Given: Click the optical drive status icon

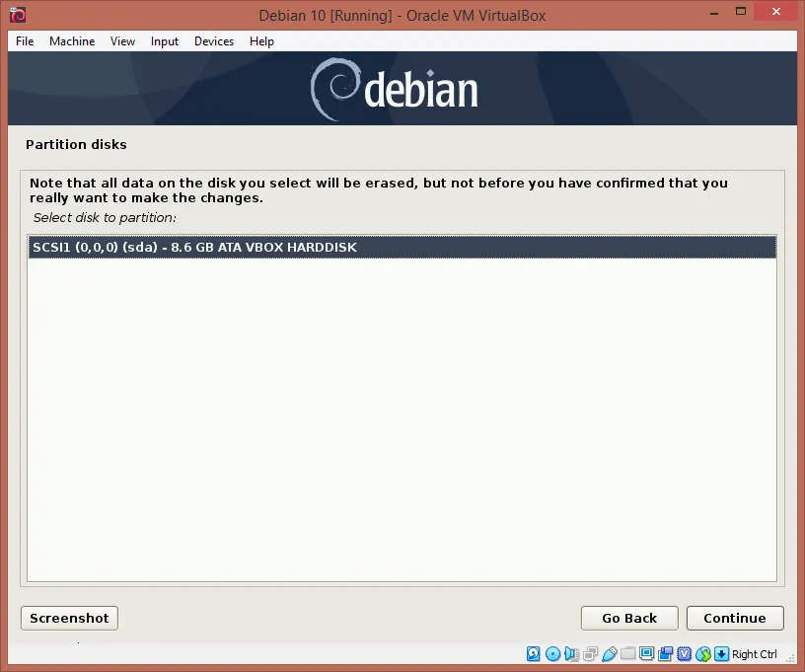Looking at the screenshot, I should pyautogui.click(x=552, y=653).
